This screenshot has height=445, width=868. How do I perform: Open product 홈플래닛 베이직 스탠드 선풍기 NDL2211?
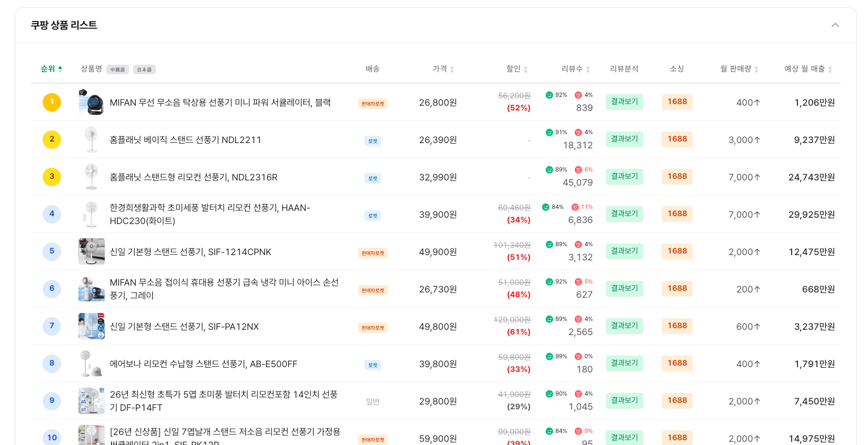(185, 140)
